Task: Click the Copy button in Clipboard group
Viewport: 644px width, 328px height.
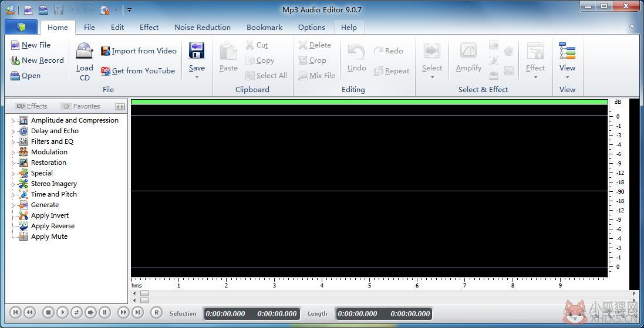Action: [259, 61]
